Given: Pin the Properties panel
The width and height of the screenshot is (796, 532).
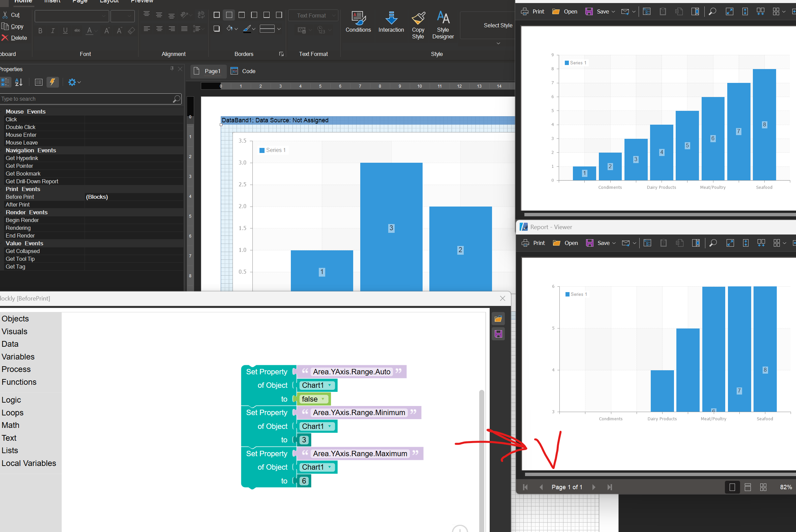Looking at the screenshot, I should [x=172, y=69].
